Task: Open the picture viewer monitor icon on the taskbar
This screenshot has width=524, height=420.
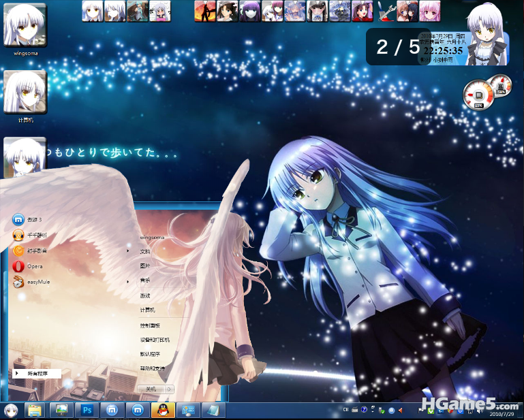Action: (61, 410)
